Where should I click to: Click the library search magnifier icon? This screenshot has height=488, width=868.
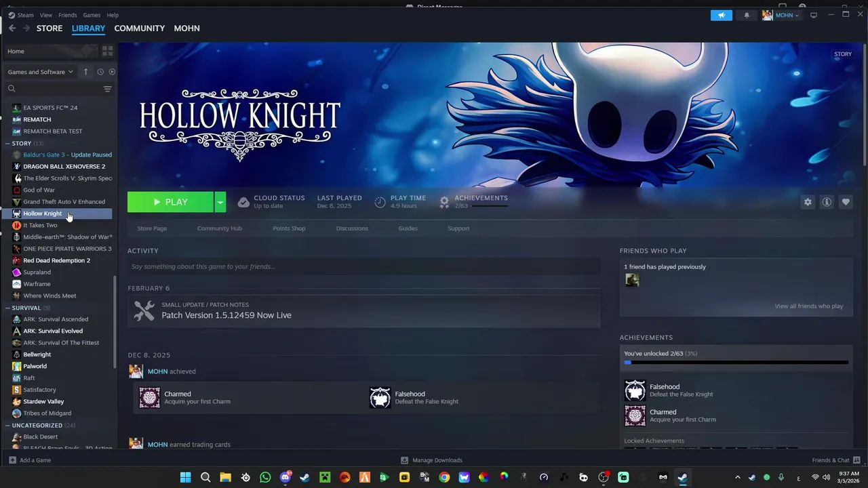click(12, 89)
